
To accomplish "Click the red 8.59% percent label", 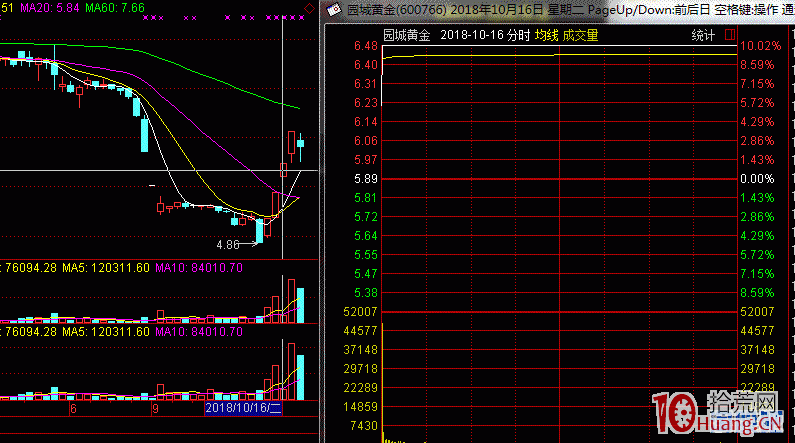I will [x=757, y=65].
